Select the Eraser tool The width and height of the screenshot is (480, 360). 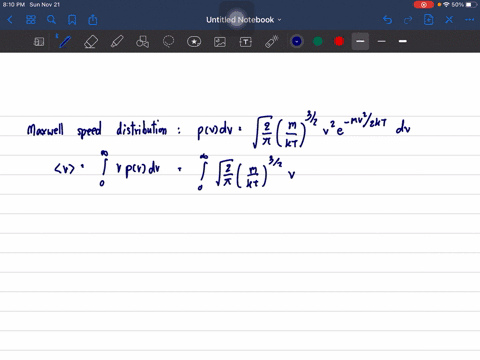91,42
